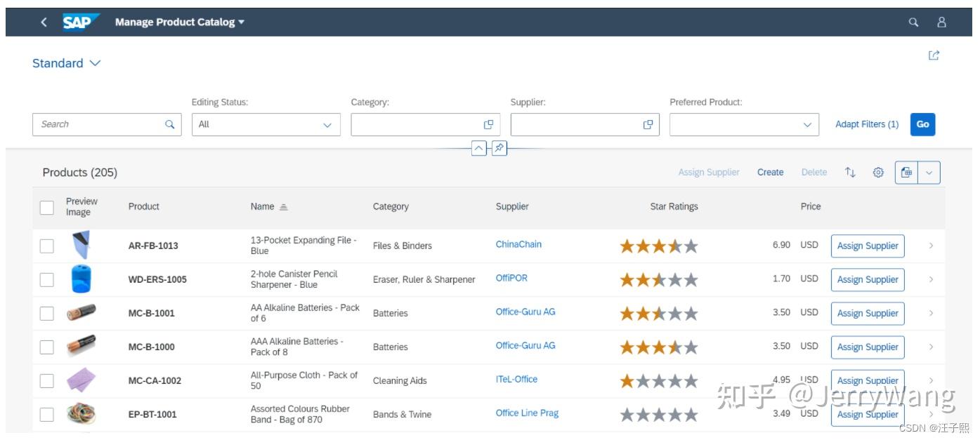Viewport: 980px width, 440px height.
Task: Open the Manage Product Catalog title menu
Action: click(177, 22)
